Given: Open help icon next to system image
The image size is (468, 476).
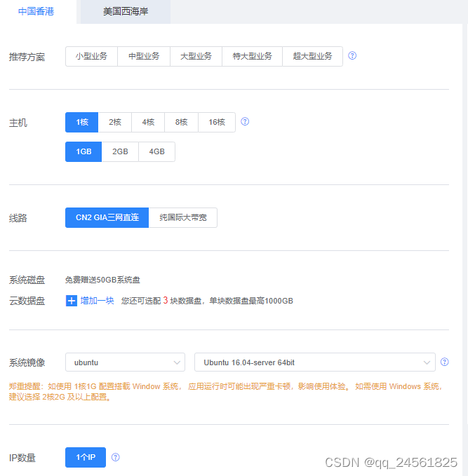Looking at the screenshot, I should [444, 362].
